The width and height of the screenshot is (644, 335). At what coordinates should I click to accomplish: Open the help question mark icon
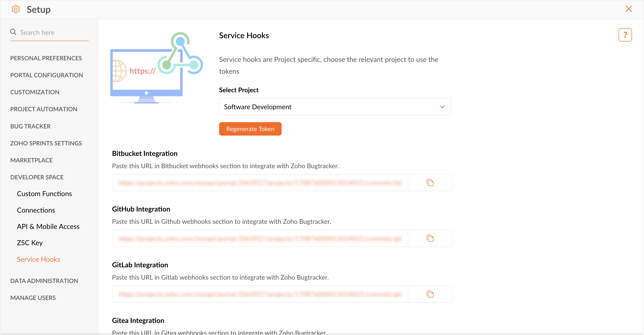pyautogui.click(x=625, y=35)
